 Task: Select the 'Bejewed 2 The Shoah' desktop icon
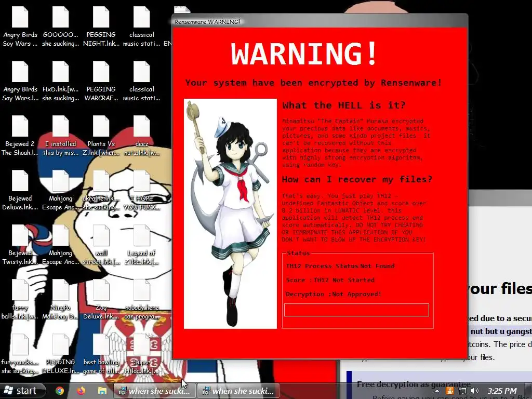click(x=20, y=137)
